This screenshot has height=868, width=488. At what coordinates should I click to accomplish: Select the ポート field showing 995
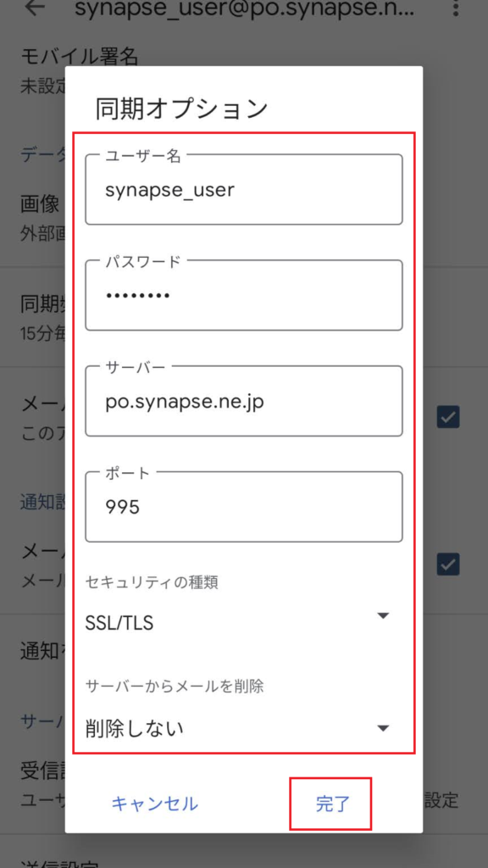coord(244,506)
